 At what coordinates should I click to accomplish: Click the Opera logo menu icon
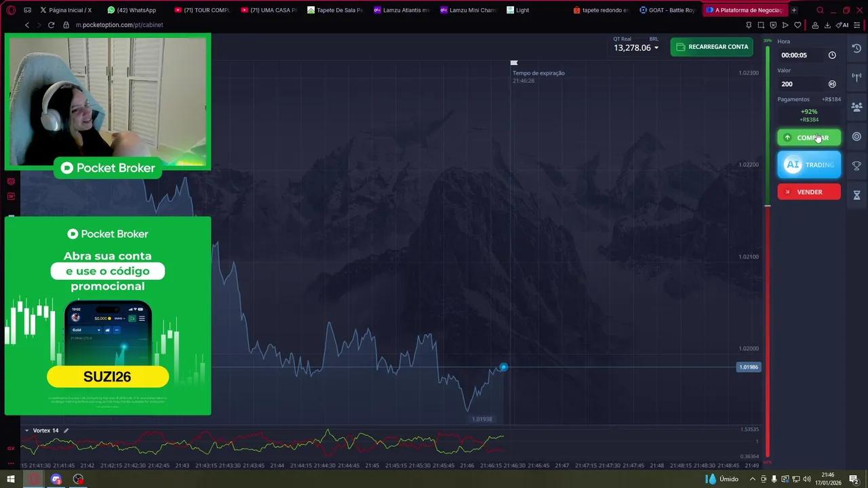pyautogui.click(x=11, y=10)
